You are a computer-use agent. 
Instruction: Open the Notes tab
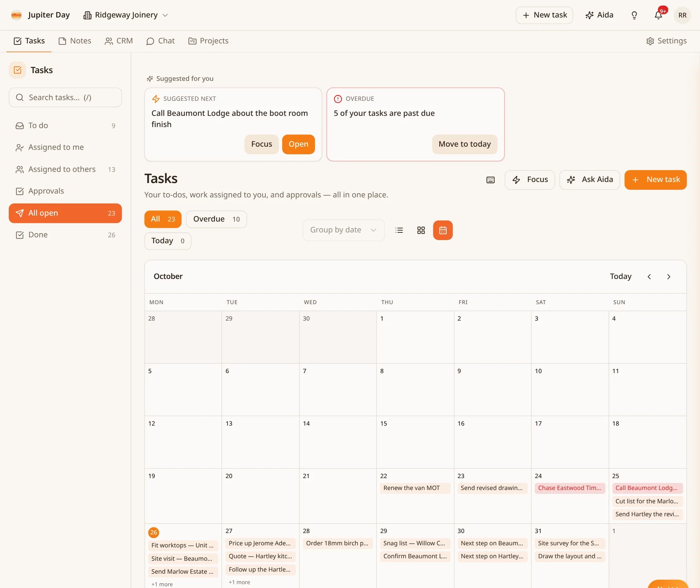75,41
